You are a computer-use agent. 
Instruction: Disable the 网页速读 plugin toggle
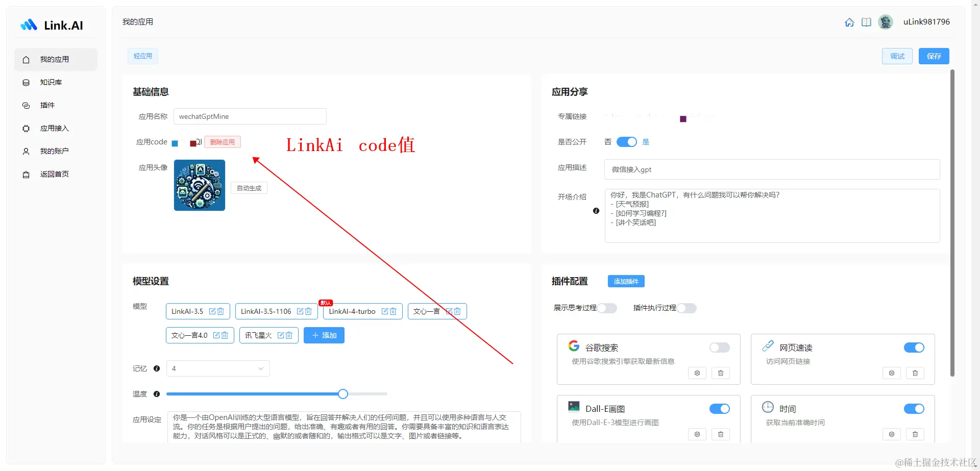coord(914,348)
